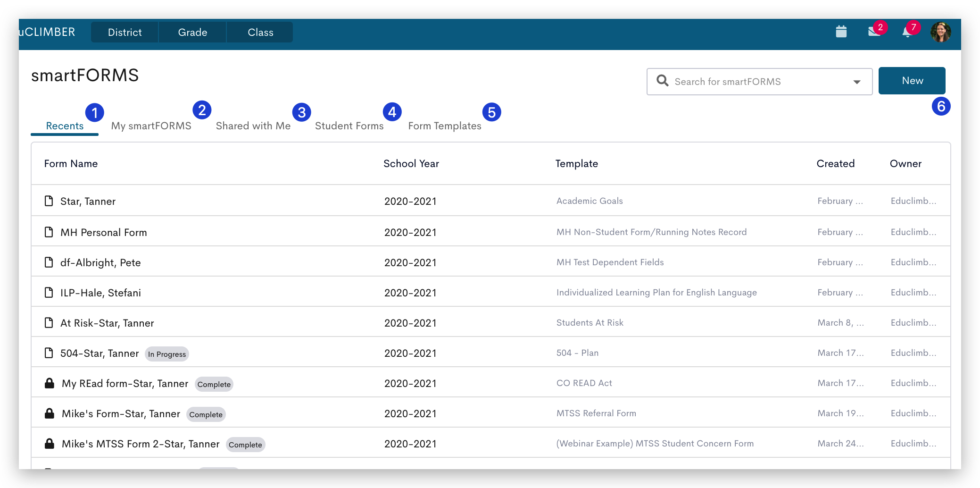Switch to the My smartFORMS tab
980x488 pixels.
pos(151,126)
